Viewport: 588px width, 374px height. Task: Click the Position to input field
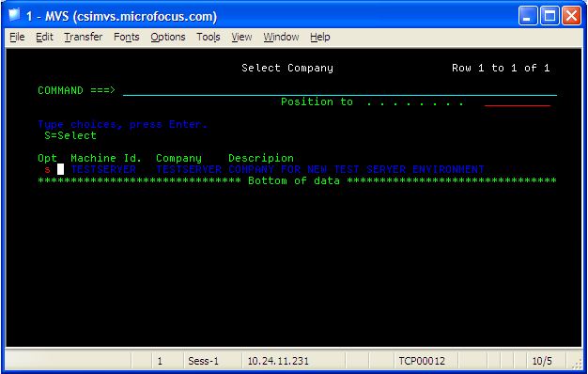518,102
